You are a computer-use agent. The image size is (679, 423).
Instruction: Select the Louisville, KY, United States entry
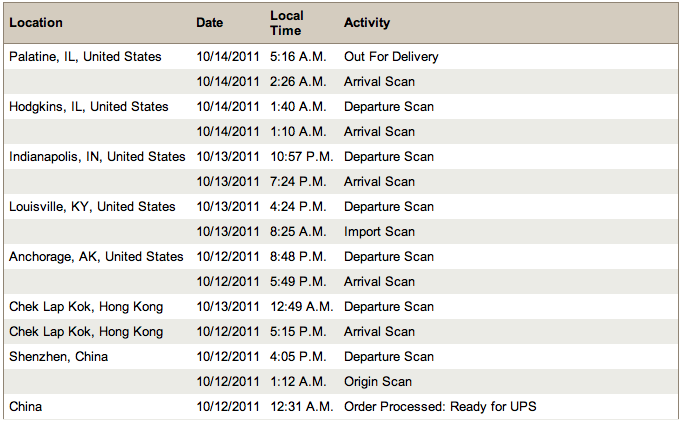(92, 207)
